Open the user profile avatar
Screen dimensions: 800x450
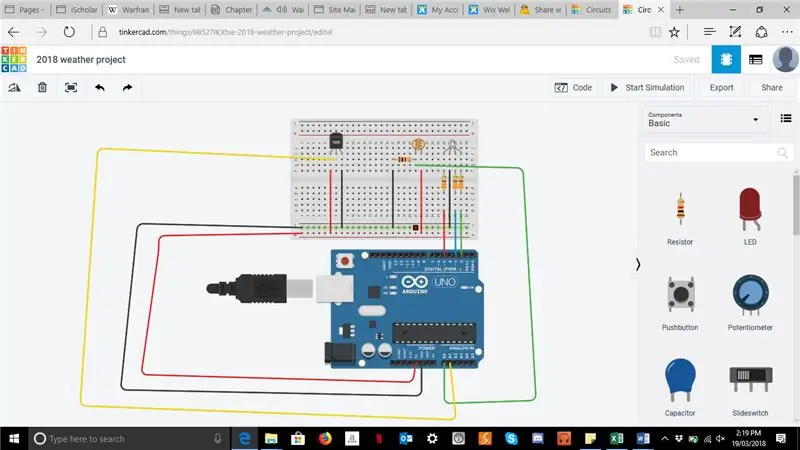pos(785,59)
